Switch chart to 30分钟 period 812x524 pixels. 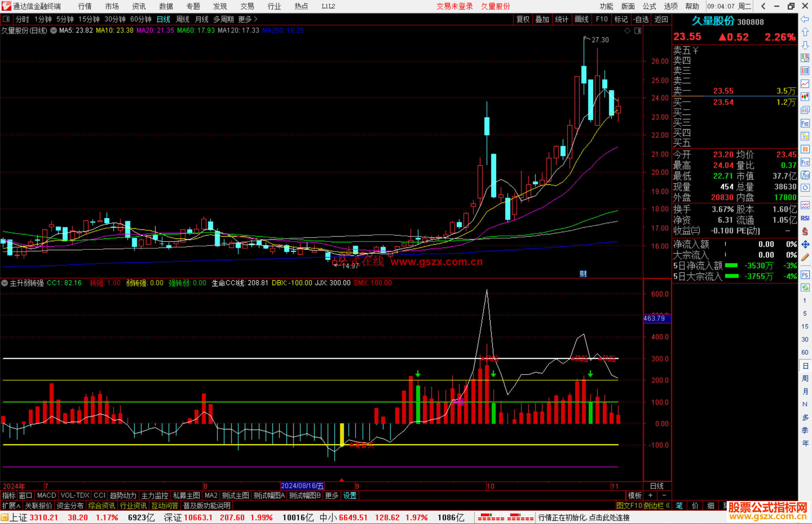(115, 19)
